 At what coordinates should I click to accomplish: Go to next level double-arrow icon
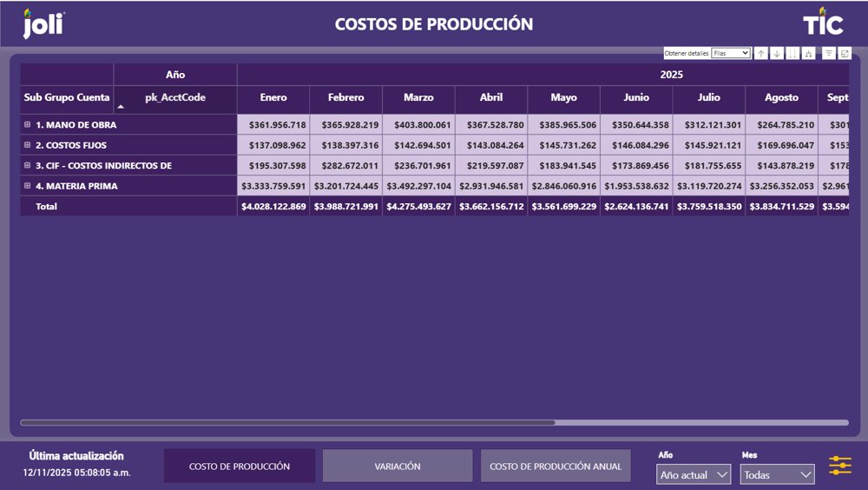coord(792,54)
